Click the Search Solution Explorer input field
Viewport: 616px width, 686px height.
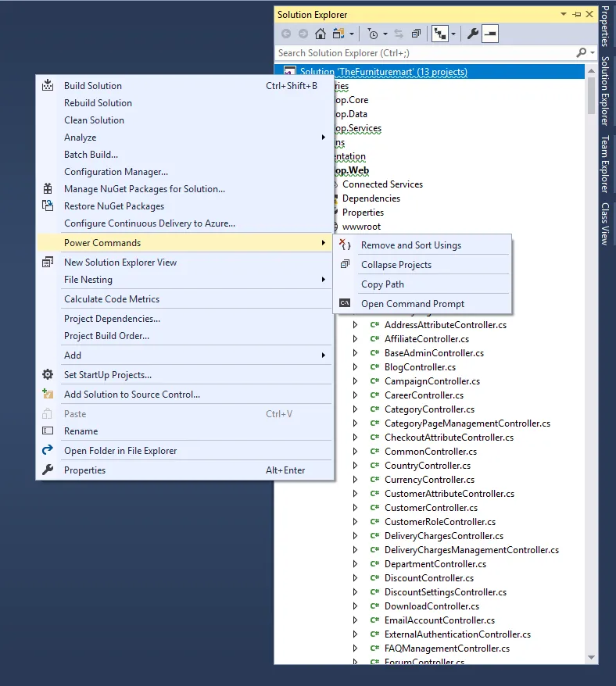coord(425,53)
